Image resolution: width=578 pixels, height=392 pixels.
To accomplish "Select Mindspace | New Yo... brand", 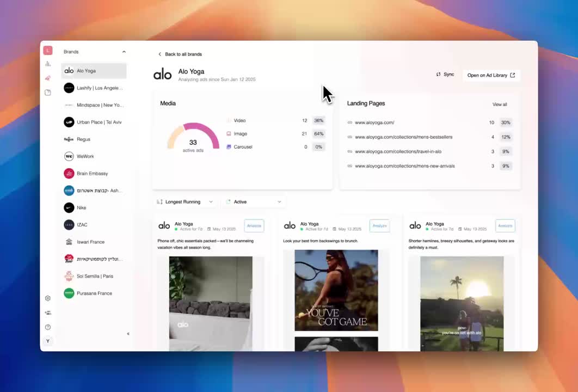I will 94,105.
